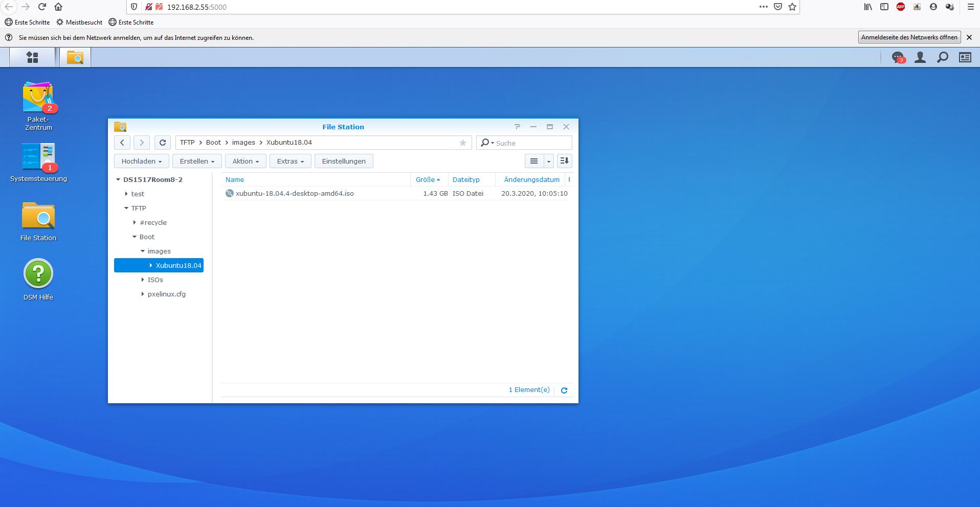Click the ISO file disc icon
The height and width of the screenshot is (507, 980).
[229, 193]
